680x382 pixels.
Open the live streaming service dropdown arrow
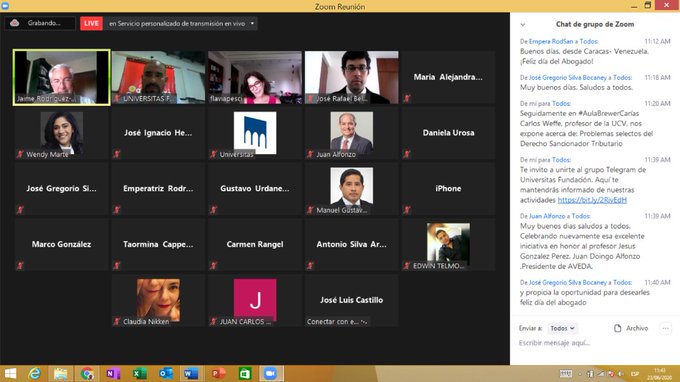pos(252,23)
